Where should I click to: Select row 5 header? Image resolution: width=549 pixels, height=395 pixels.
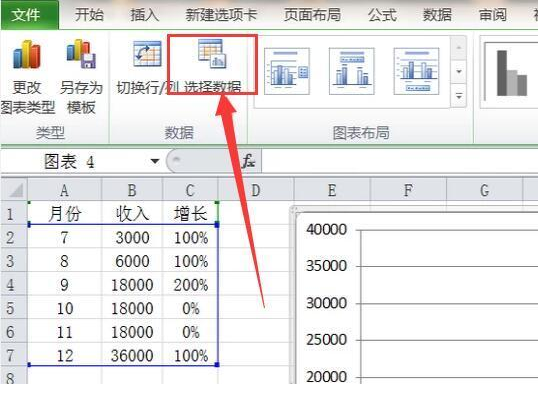pyautogui.click(x=14, y=307)
